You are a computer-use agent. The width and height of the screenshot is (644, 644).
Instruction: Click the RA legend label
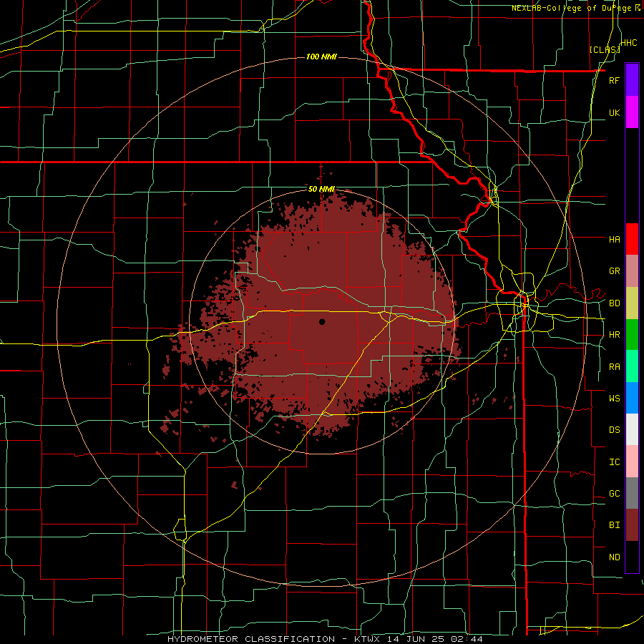pos(614,367)
